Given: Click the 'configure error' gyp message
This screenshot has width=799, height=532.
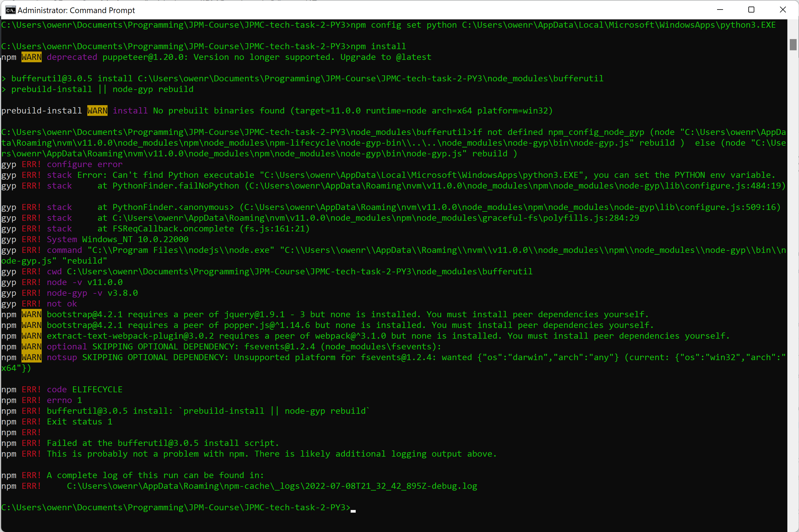Looking at the screenshot, I should pyautogui.click(x=85, y=164).
